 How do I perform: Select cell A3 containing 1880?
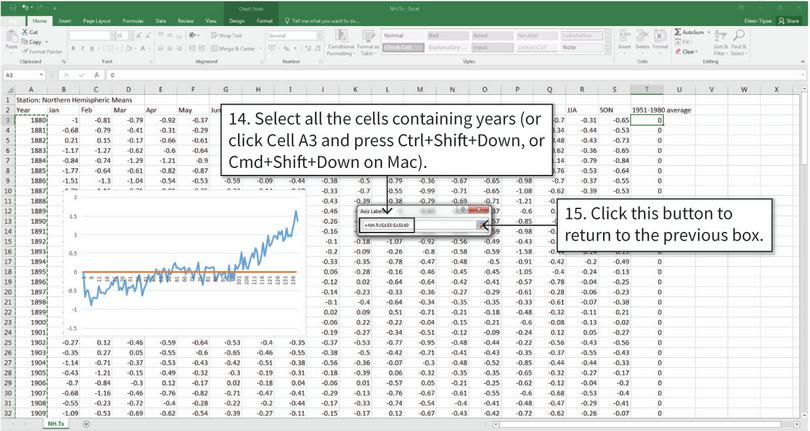pos(31,120)
